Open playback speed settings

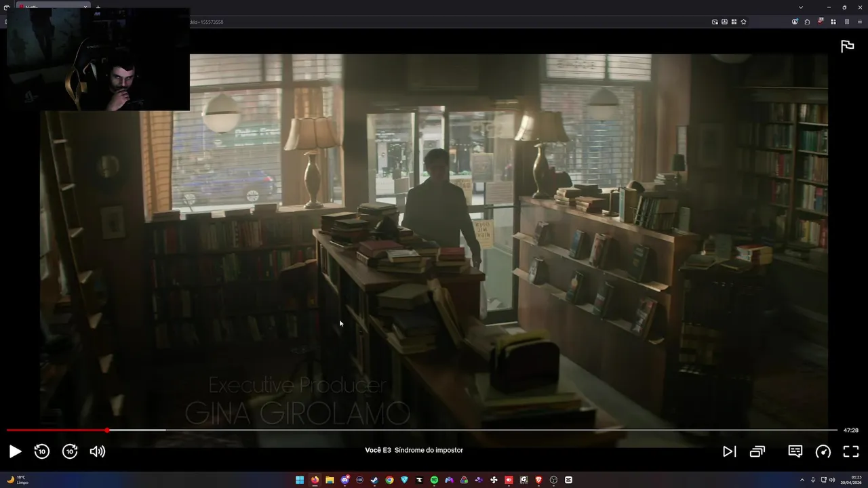coord(823,451)
